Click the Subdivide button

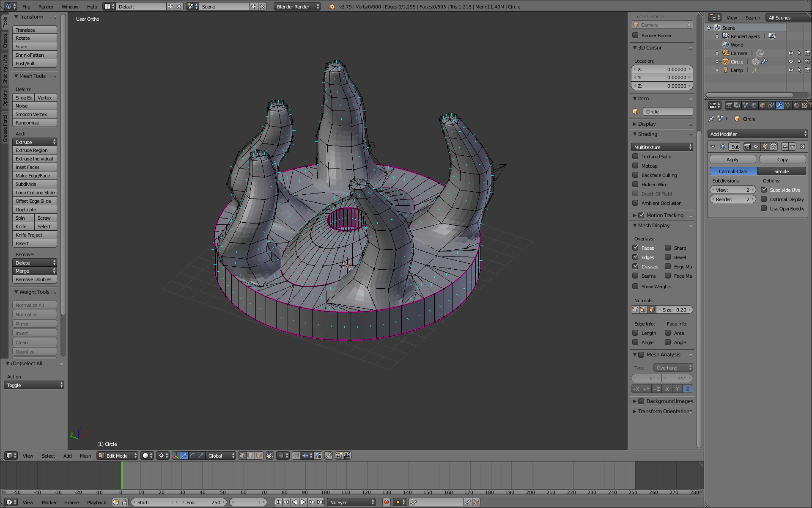point(35,184)
